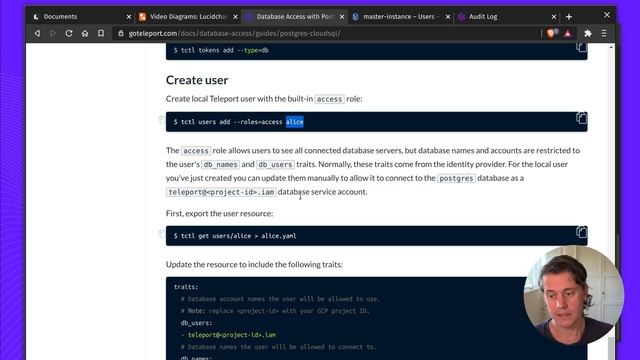Click the db_names inline code

[x=220, y=164]
